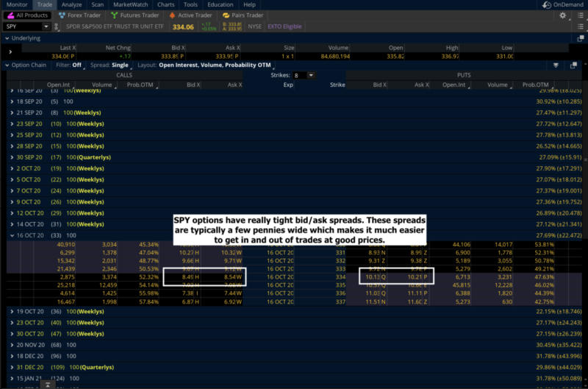The height and width of the screenshot is (389, 588).
Task: Open the Monitor tab
Action: 17,5
